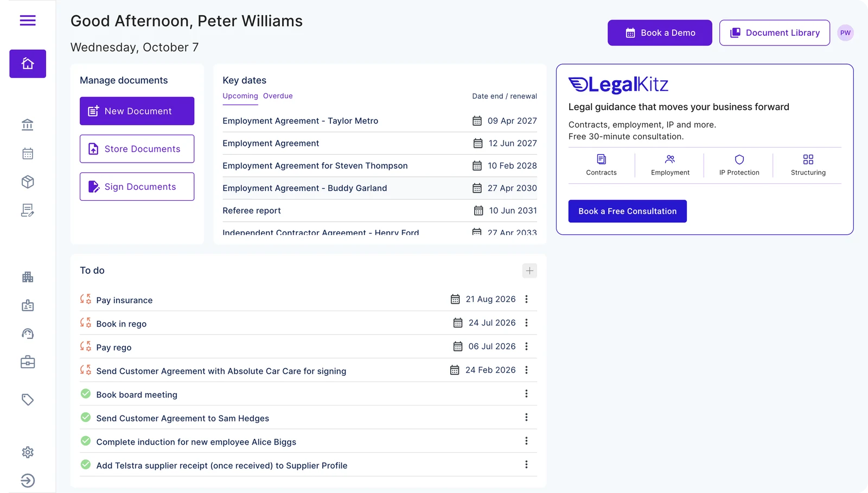This screenshot has height=493, width=868.
Task: Click calendar icon beside 21 Aug 2026
Action: click(x=455, y=299)
